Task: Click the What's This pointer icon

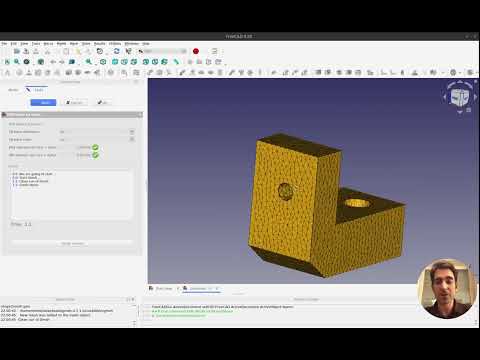Action: [128, 51]
